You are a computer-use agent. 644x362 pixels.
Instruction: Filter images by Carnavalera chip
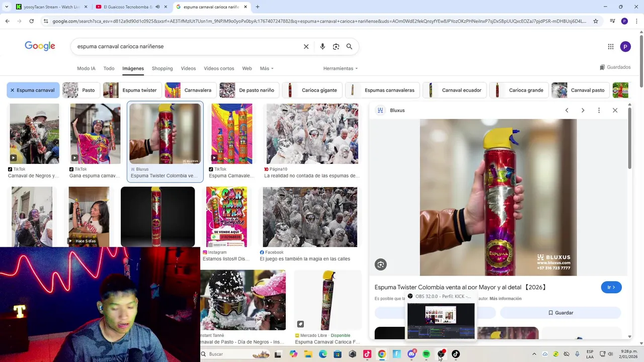click(190, 90)
